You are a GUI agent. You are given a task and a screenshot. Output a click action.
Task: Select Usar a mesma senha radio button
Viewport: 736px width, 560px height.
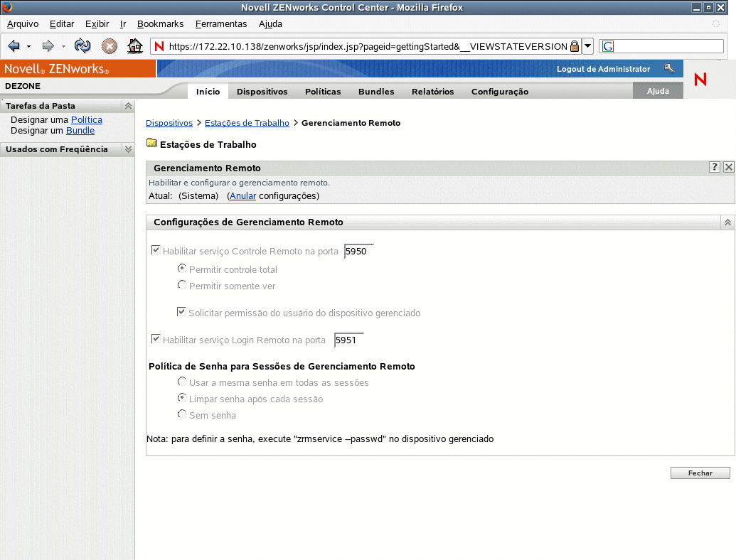pyautogui.click(x=182, y=382)
